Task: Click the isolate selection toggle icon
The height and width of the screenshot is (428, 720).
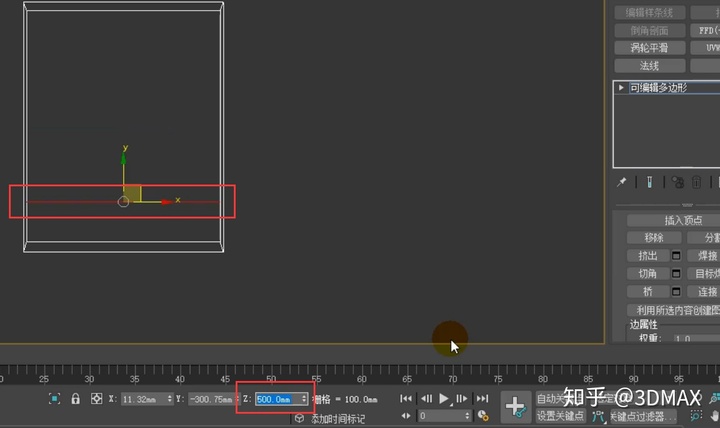Action: (54, 399)
